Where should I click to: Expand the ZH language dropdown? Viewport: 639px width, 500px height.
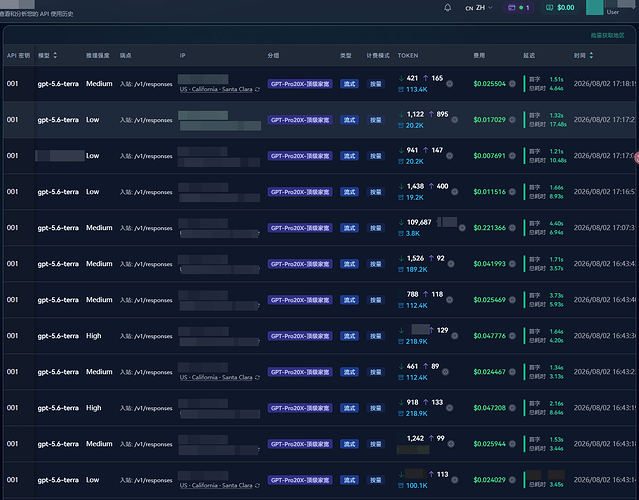point(479,8)
